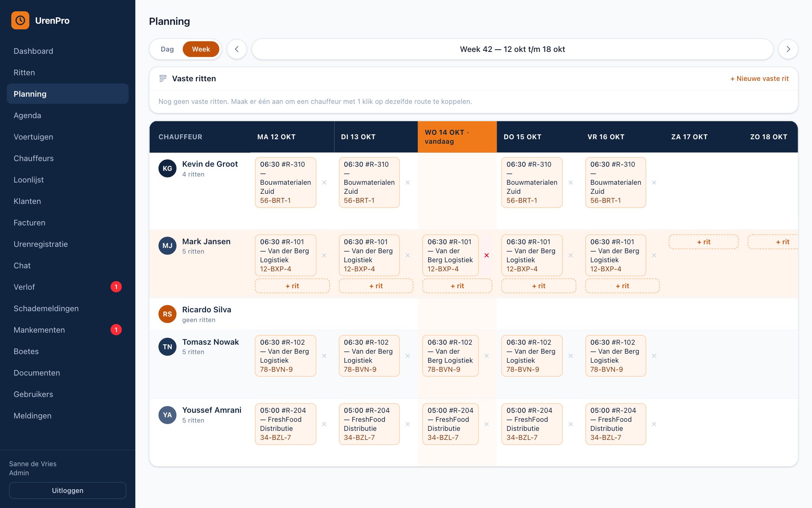Image resolution: width=812 pixels, height=508 pixels.
Task: Open Mark Jansen's Tuesday ride #R-101 card
Action: pos(369,256)
